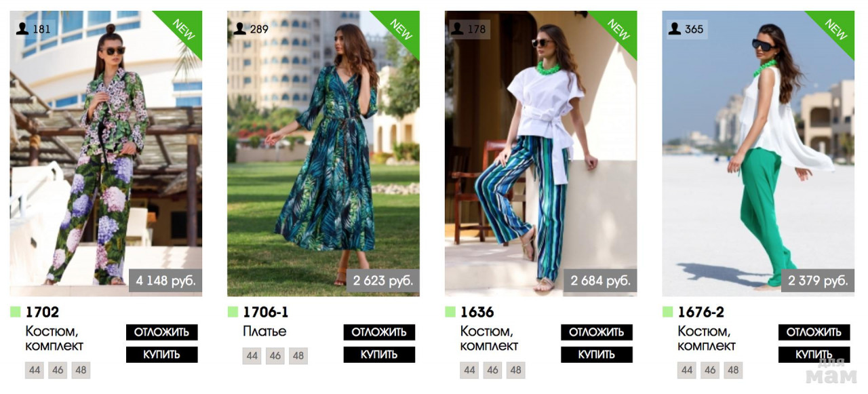This screenshot has height=394, width=868.
Task: Click the person icon with 289 views
Action: (239, 28)
